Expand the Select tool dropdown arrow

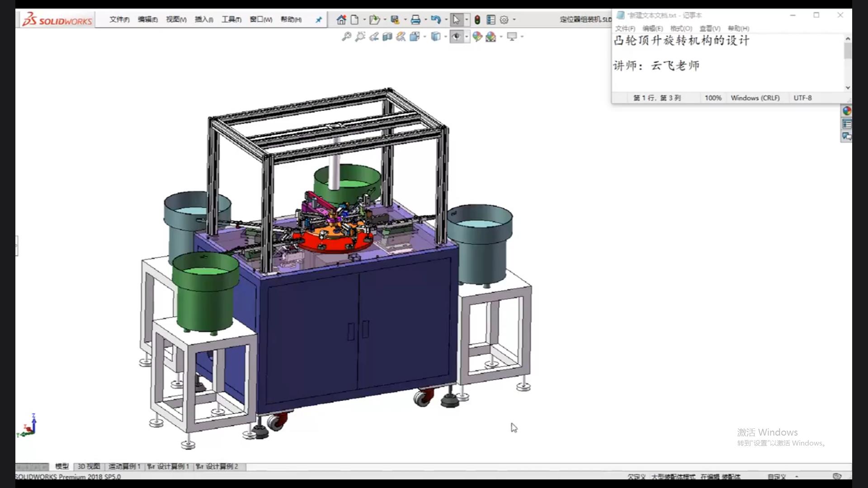[x=467, y=19]
